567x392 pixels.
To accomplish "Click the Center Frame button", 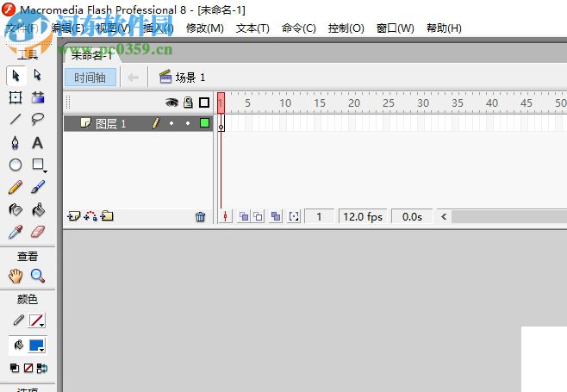I will pyautogui.click(x=225, y=216).
